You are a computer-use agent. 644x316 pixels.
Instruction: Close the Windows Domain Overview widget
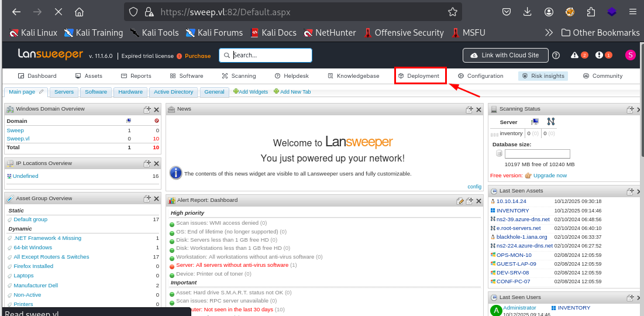coord(156,109)
